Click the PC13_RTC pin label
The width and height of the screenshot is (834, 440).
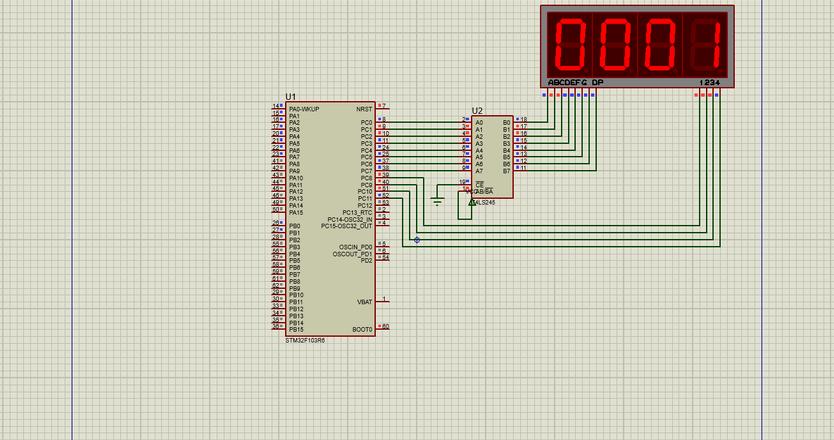point(357,213)
